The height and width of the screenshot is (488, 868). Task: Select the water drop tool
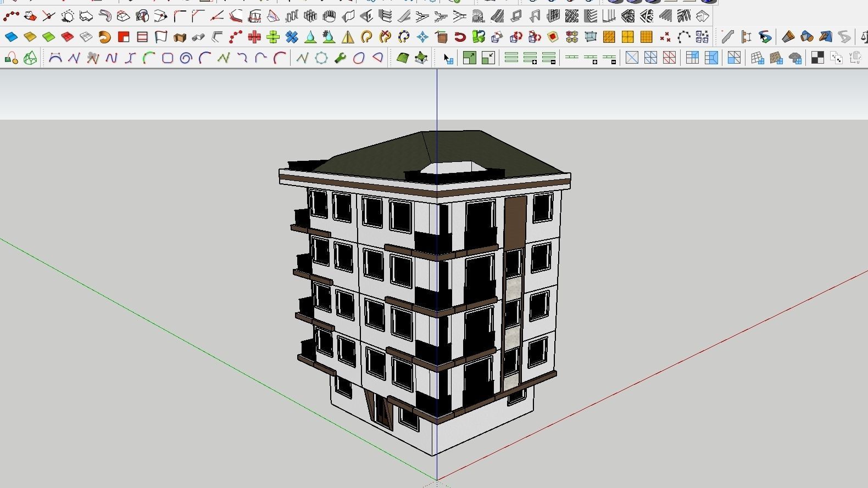[x=310, y=37]
